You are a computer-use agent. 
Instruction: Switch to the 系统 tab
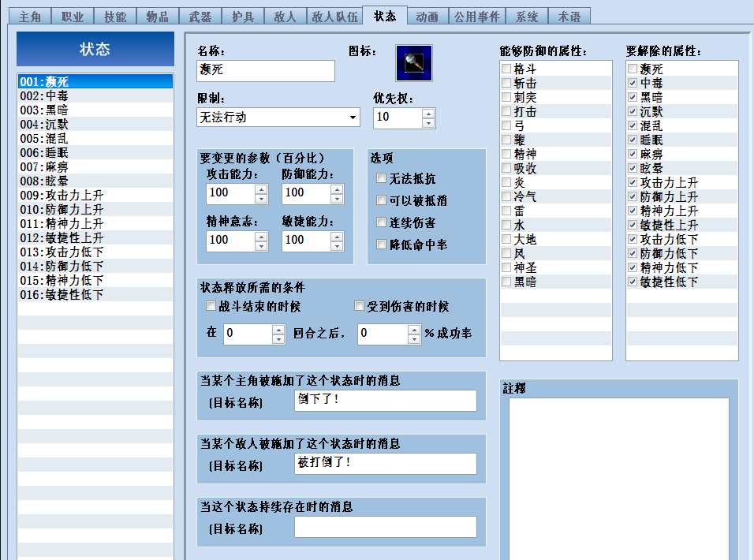point(527,17)
